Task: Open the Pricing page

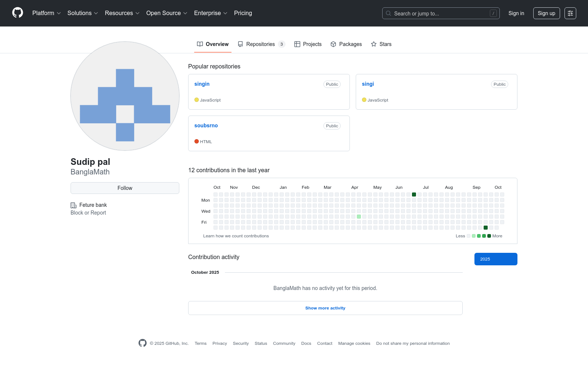Action: (x=243, y=13)
